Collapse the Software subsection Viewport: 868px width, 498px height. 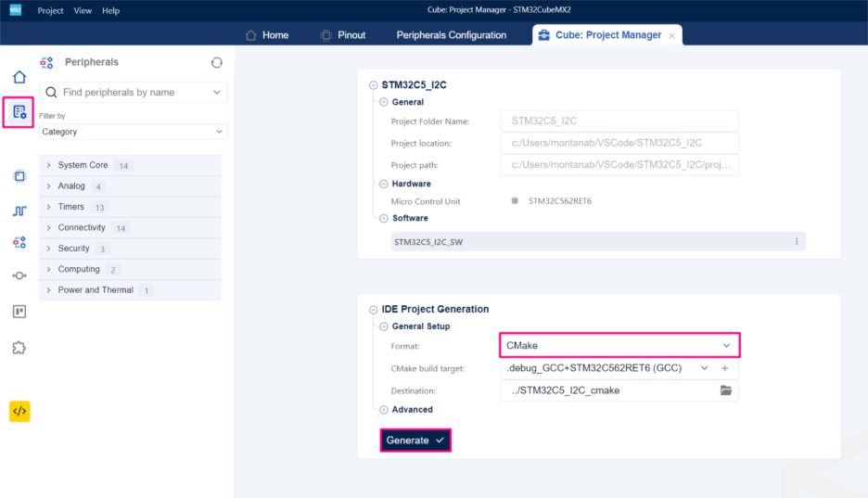pos(384,219)
